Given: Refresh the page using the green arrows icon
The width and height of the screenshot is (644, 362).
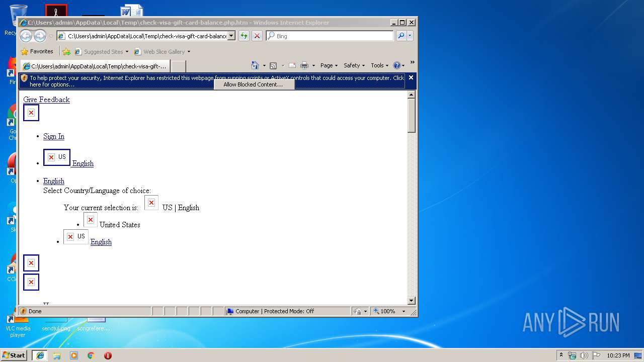Looking at the screenshot, I should (x=244, y=36).
